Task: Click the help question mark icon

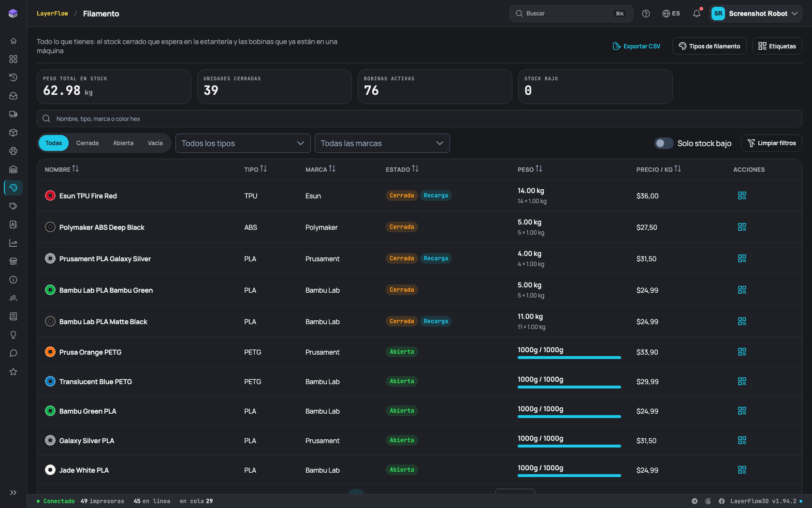Action: [x=646, y=14]
